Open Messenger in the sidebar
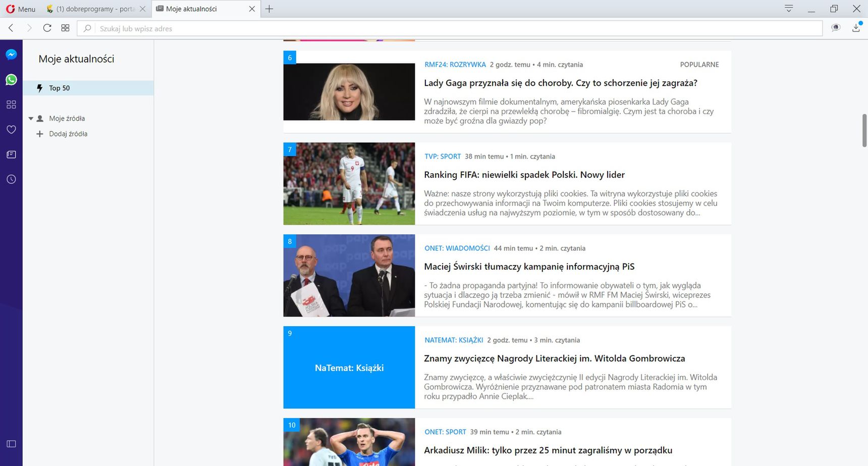 click(x=11, y=55)
